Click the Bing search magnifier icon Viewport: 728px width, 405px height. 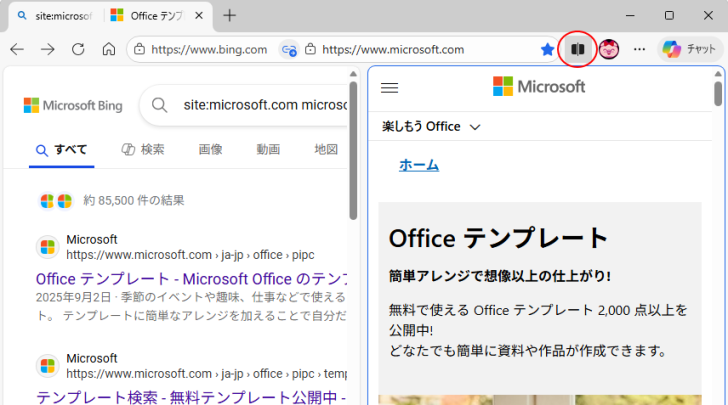click(x=159, y=105)
